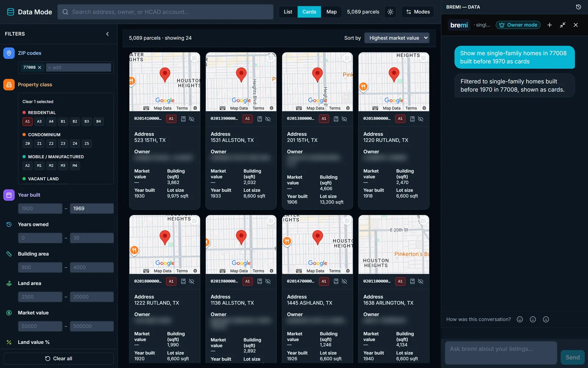Bookmark the 1531 ALLSTON parcel card
This screenshot has width=588, height=368.
[260, 119]
